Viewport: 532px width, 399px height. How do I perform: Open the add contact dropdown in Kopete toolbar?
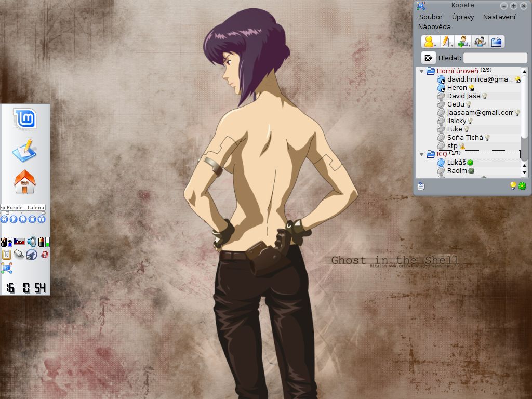463,42
